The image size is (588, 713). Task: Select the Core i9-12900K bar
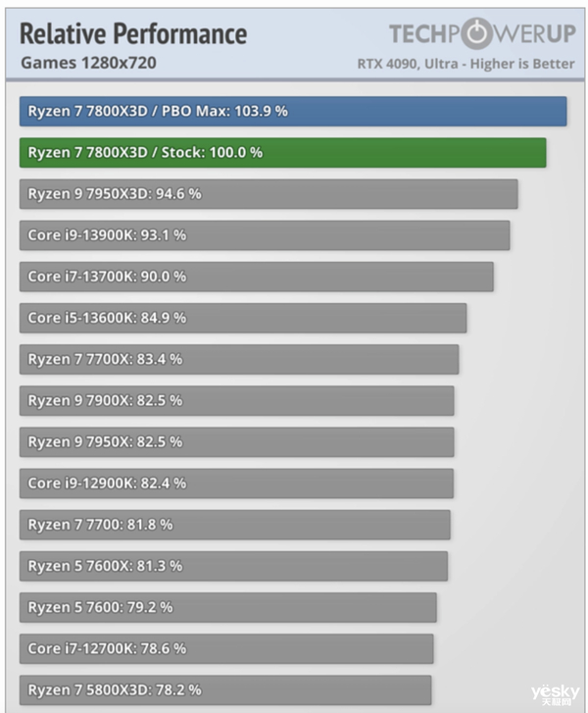pyautogui.click(x=236, y=483)
